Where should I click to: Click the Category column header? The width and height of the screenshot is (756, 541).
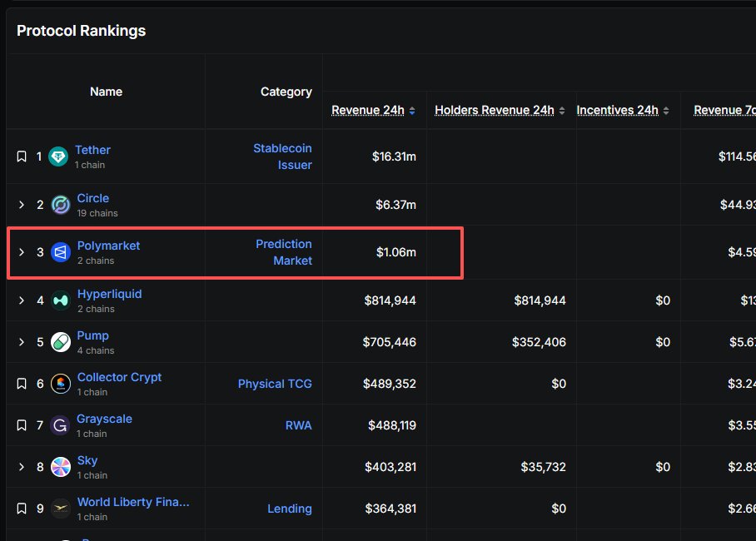click(286, 91)
